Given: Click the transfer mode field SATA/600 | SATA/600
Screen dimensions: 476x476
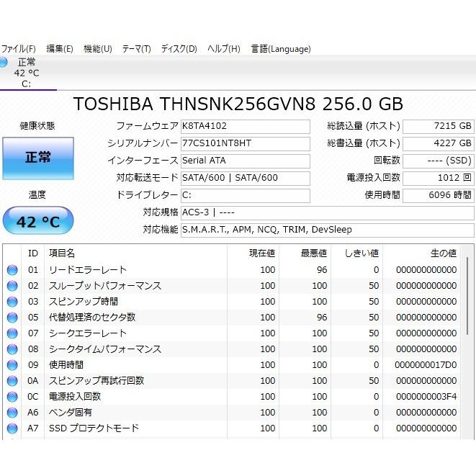Looking at the screenshot, I should coord(246,178).
